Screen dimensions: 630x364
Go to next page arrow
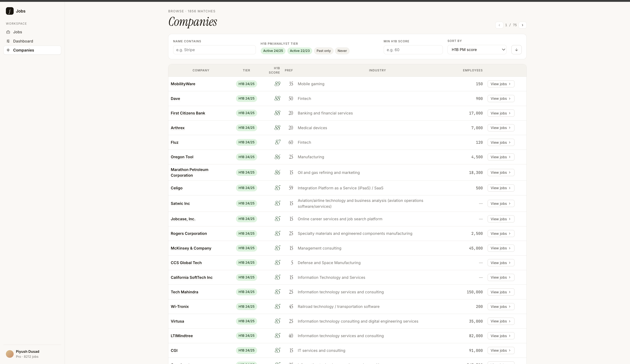tap(522, 25)
